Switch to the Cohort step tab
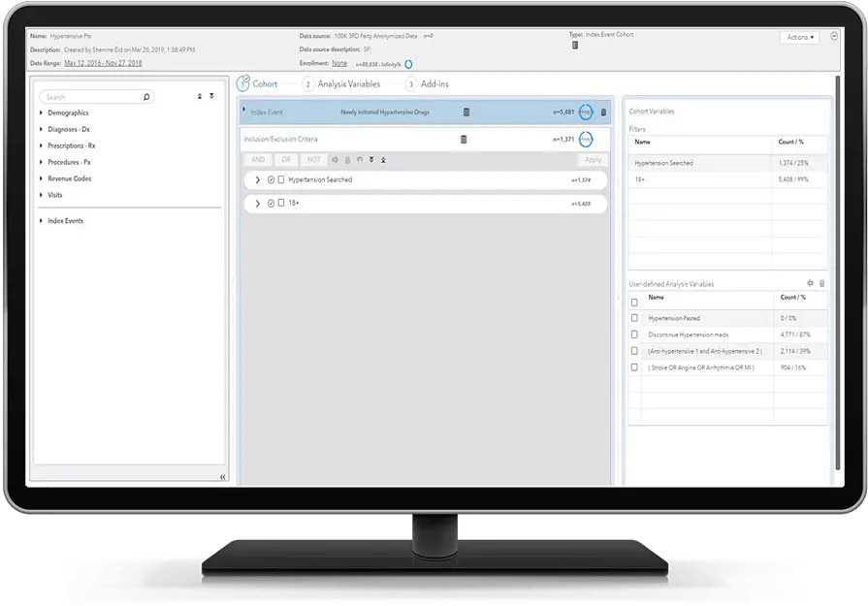This screenshot has width=868, height=606. [265, 84]
